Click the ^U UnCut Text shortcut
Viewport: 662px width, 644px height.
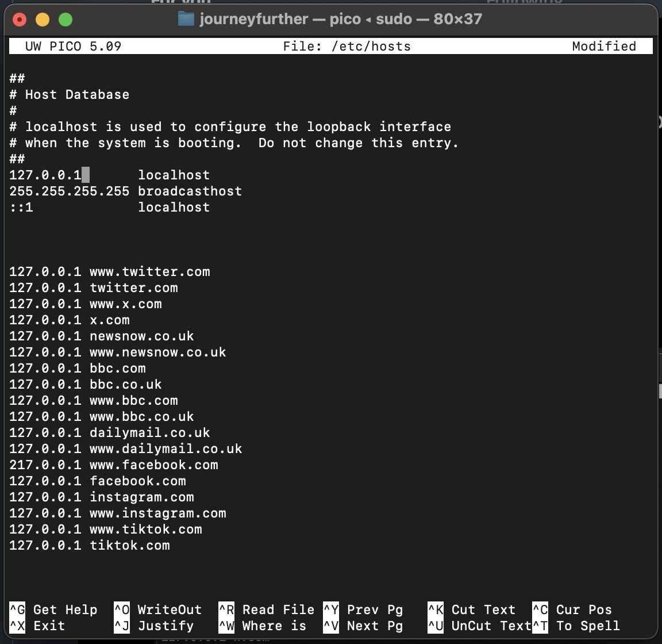[480, 626]
